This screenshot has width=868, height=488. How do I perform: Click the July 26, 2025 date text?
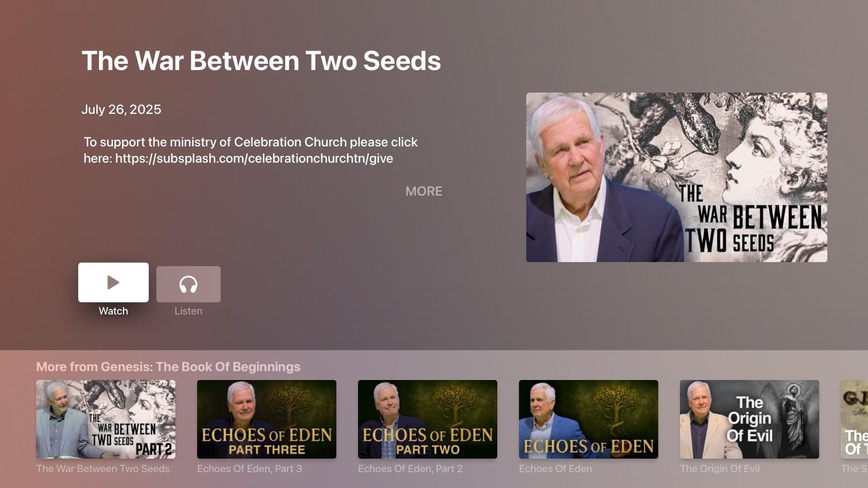point(121,109)
